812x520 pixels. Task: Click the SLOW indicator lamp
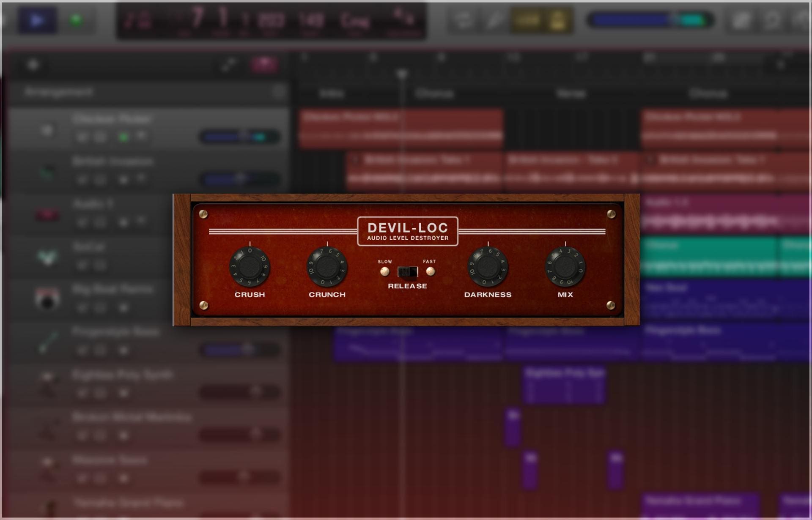(x=384, y=272)
